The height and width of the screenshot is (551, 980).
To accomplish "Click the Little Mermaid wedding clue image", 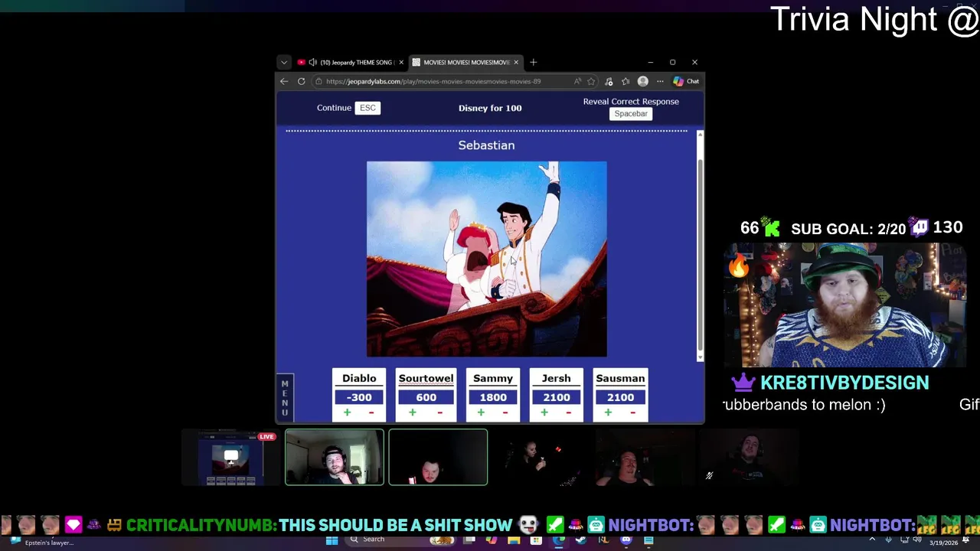I will [487, 259].
